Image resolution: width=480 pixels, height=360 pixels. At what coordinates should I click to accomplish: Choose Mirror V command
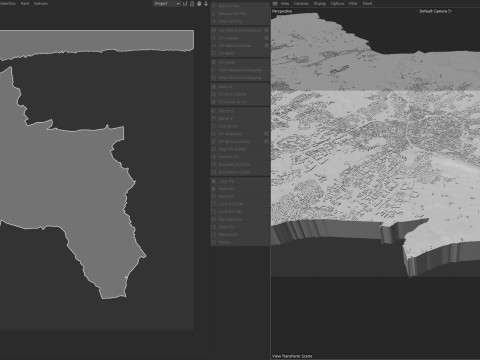pyautogui.click(x=240, y=119)
